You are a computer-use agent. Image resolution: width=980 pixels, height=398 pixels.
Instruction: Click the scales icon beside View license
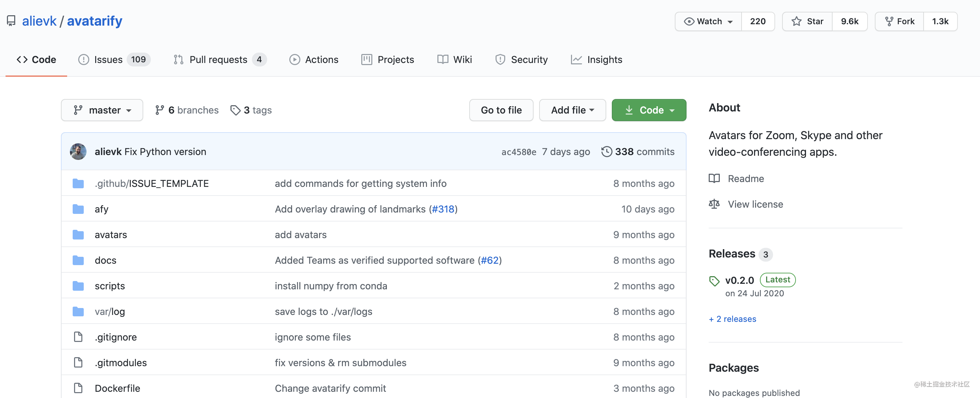click(714, 204)
